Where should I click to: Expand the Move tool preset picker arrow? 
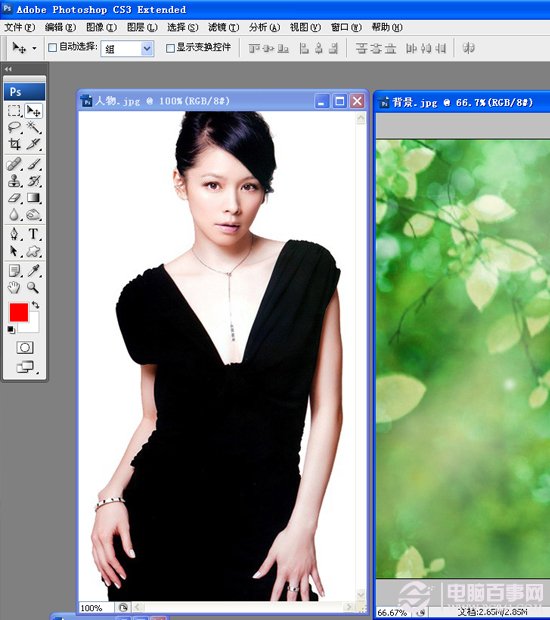pyautogui.click(x=34, y=49)
